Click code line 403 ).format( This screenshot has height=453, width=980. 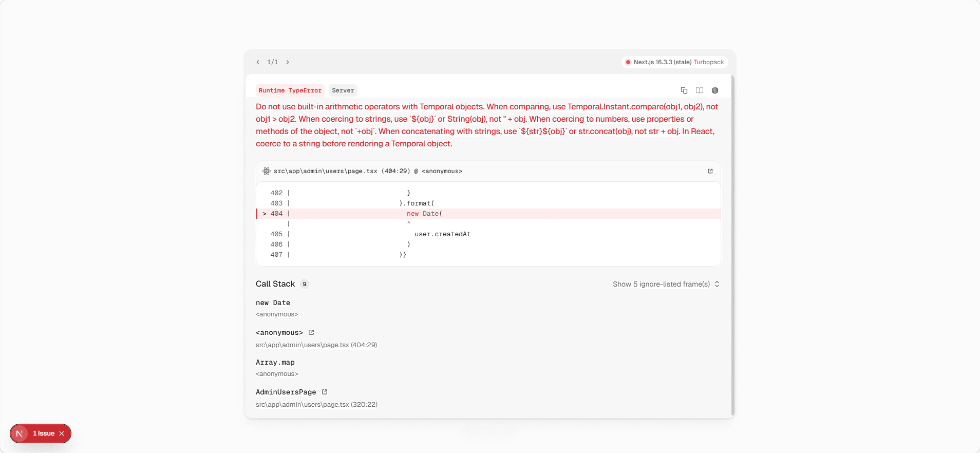pos(417,203)
